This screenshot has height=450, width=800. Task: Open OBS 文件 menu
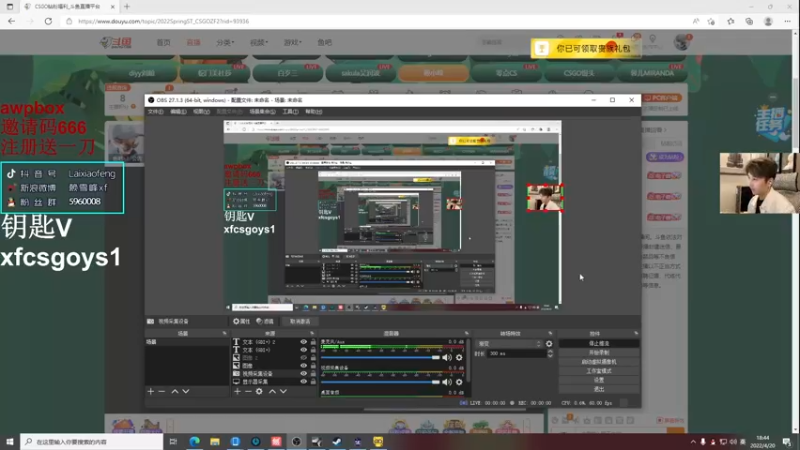(x=156, y=111)
